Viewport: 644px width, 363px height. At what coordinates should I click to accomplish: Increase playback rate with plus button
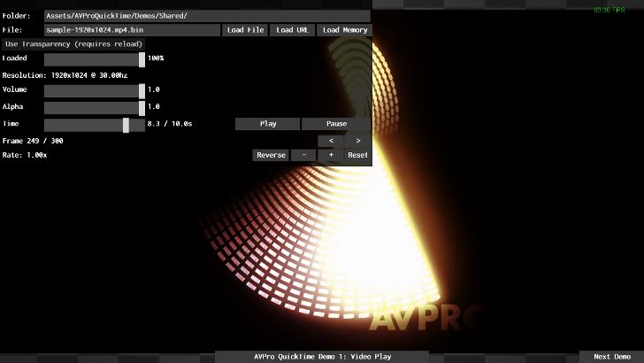[x=331, y=156]
